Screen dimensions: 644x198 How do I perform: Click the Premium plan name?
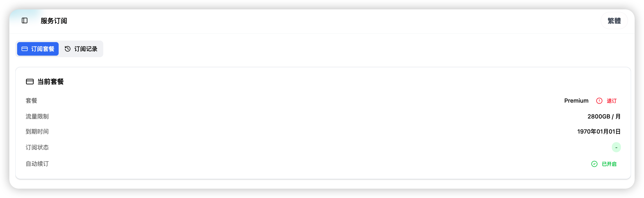(x=576, y=101)
